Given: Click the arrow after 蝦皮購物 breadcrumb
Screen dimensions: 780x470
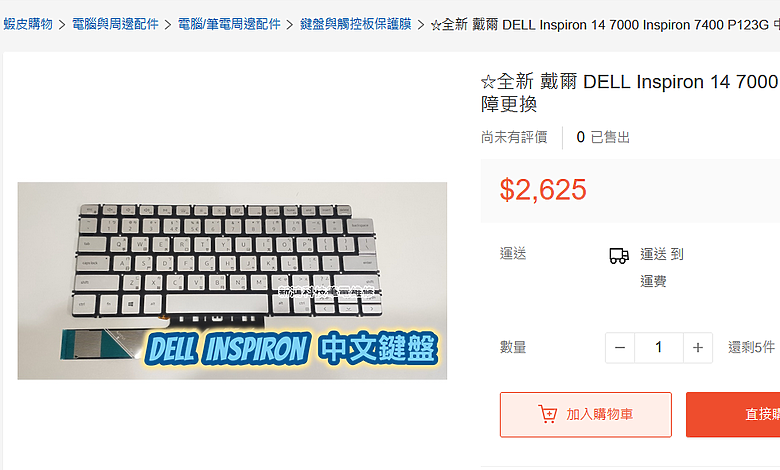Looking at the screenshot, I should [x=62, y=24].
